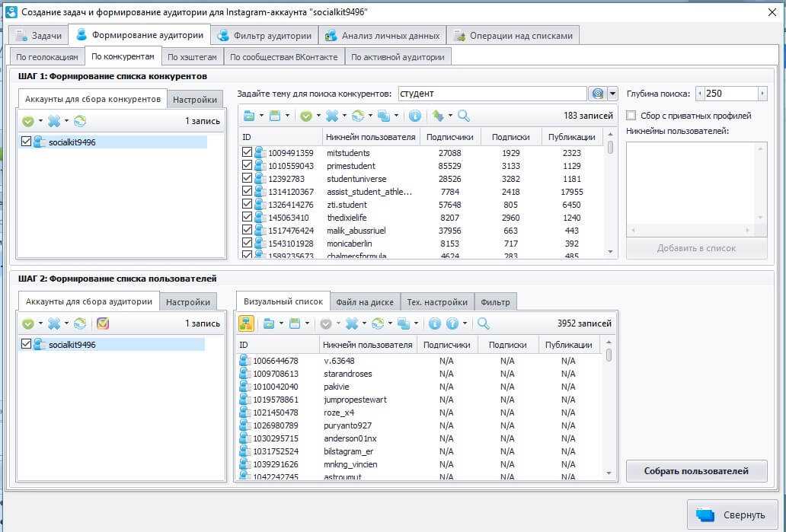Image resolution: width=786 pixels, height=532 pixels.
Task: Click the blue X delete icon in the competitors list toolbar
Action: [331, 116]
